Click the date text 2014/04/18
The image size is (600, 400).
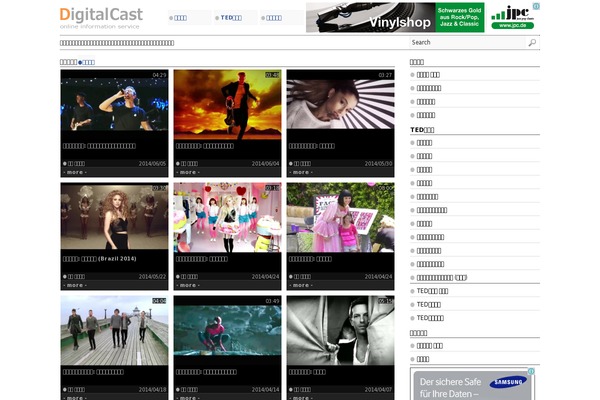pyautogui.click(x=152, y=389)
